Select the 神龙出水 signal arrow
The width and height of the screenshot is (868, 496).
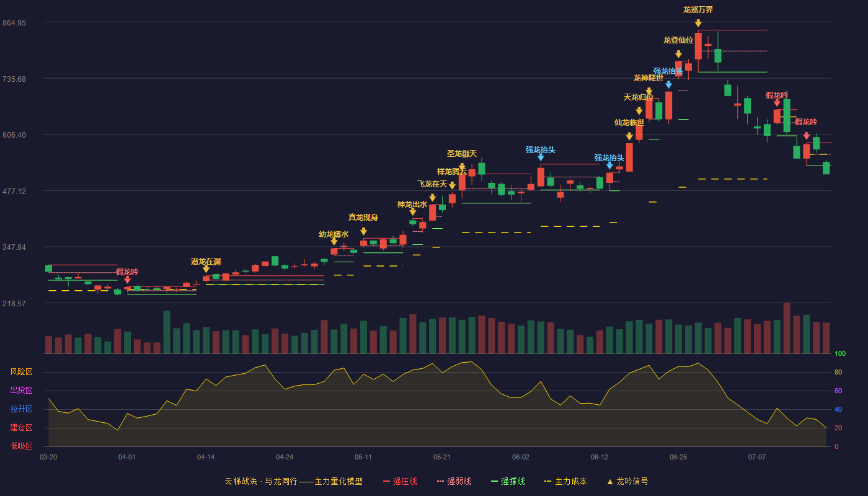412,211
